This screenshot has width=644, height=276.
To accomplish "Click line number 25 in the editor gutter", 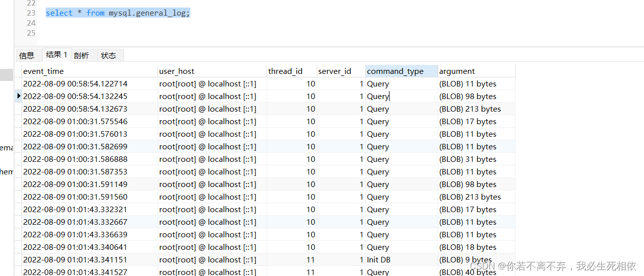I will pyautogui.click(x=31, y=33).
